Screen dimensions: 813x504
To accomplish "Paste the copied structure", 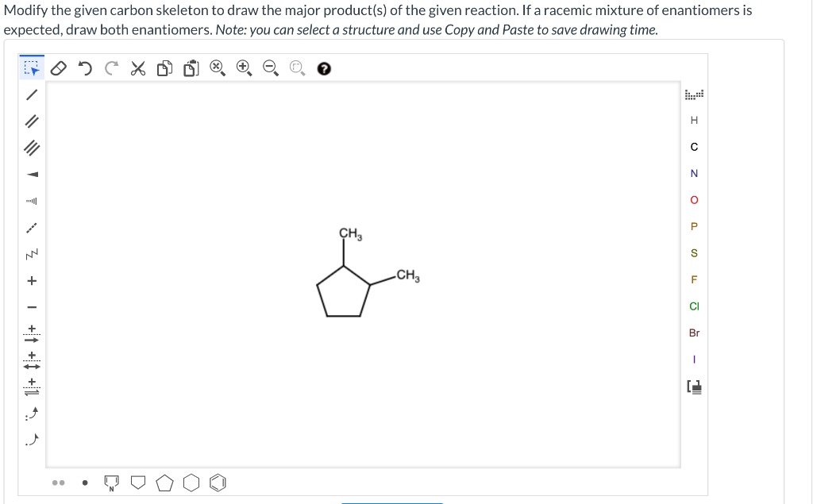I will (x=191, y=69).
